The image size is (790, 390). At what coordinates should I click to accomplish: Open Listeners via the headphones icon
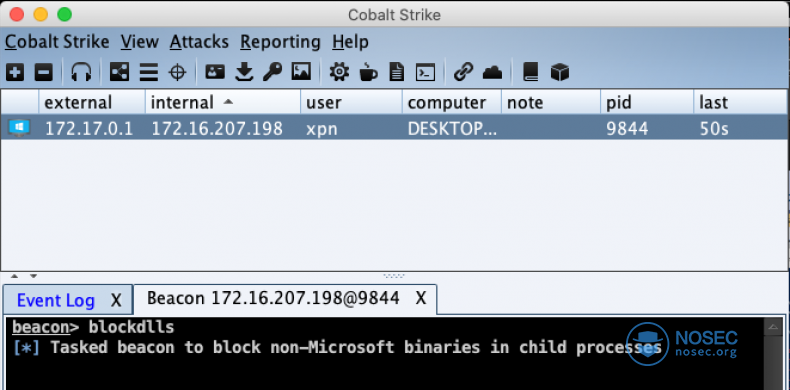81,72
